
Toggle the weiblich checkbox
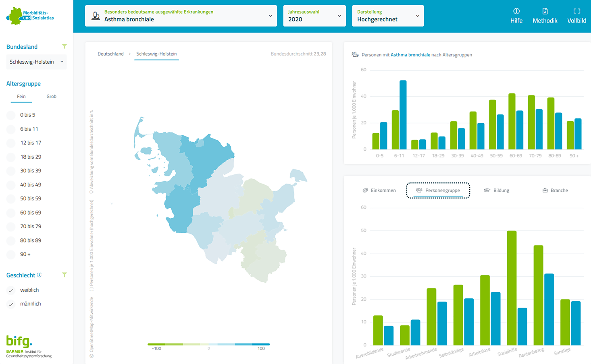coord(11,290)
